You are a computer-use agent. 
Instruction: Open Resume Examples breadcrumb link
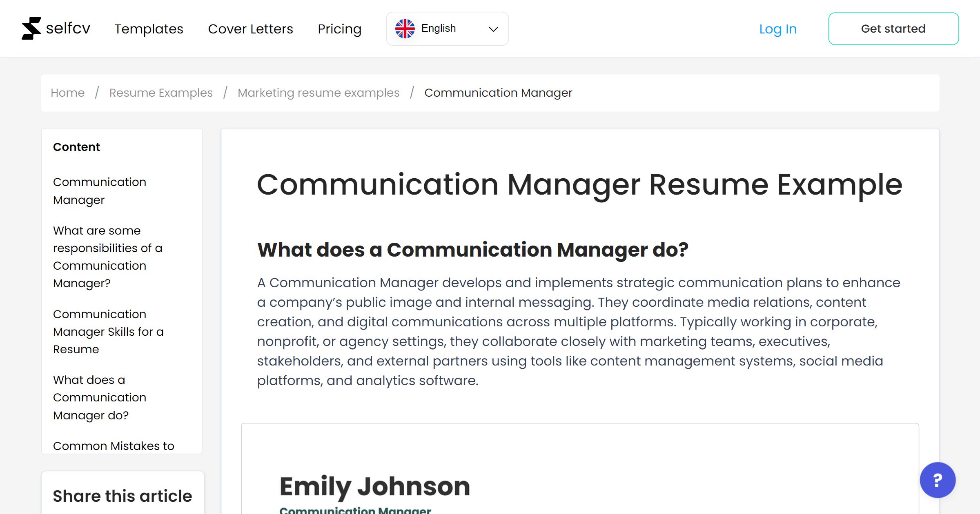point(160,93)
